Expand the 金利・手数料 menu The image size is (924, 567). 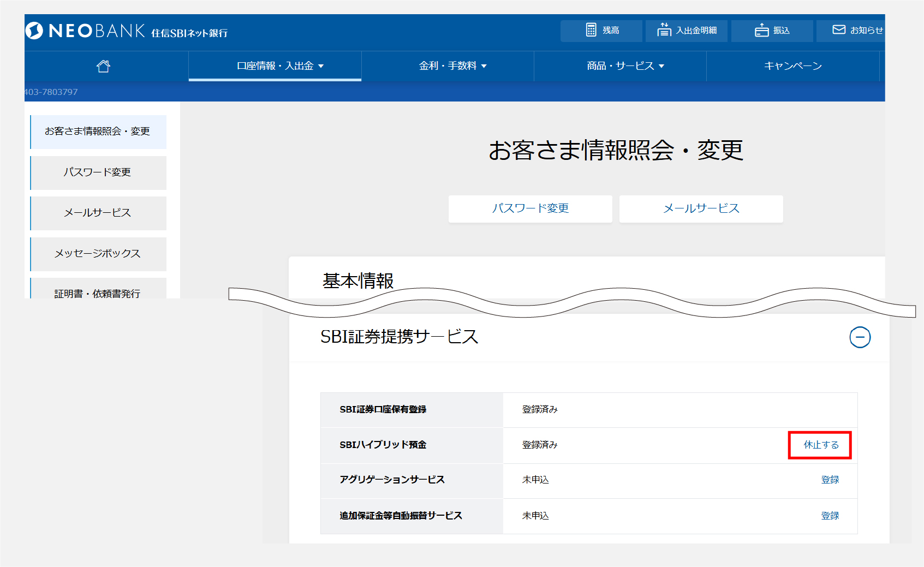click(x=448, y=66)
